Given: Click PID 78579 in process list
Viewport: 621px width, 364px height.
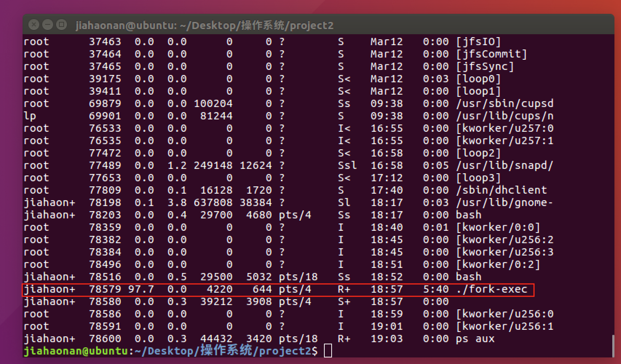Looking at the screenshot, I should 105,289.
